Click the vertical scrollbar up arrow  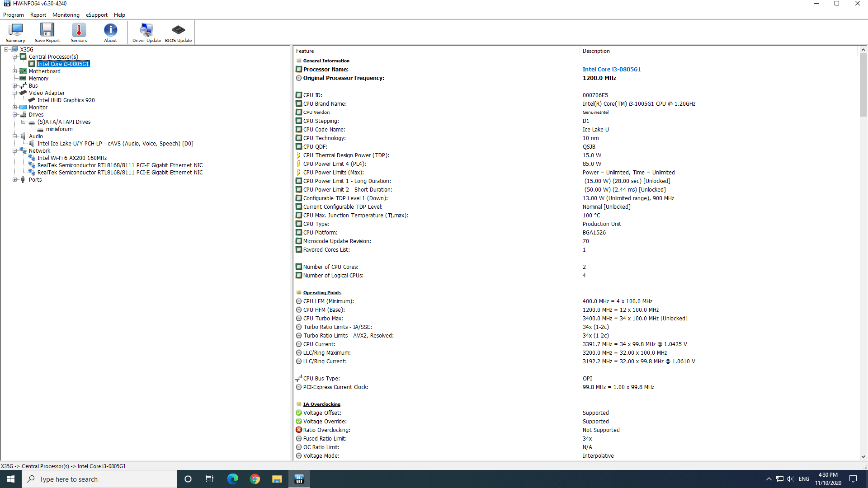coord(863,50)
